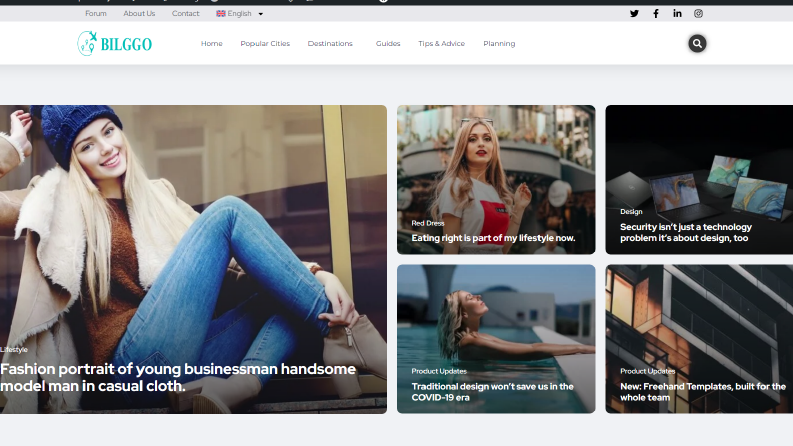Click the BILGGO logo

[x=114, y=43]
